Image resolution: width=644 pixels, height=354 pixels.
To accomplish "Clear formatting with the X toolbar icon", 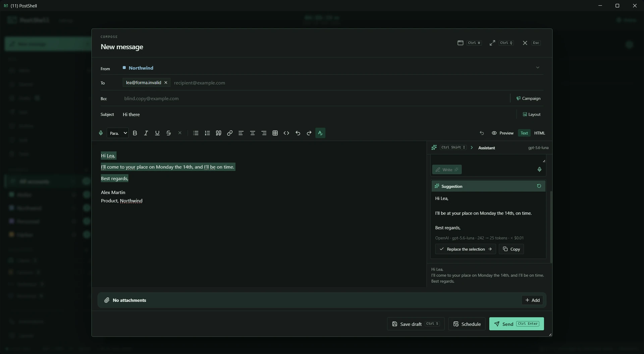I will click(x=180, y=133).
